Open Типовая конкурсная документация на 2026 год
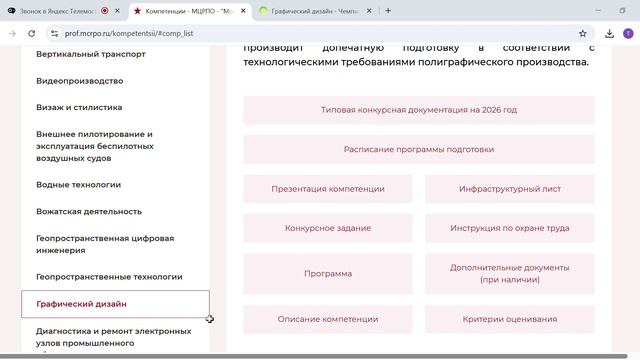 [419, 110]
